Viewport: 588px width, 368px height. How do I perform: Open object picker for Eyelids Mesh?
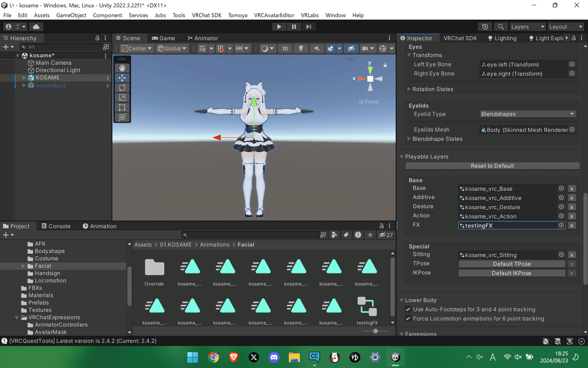coord(572,130)
